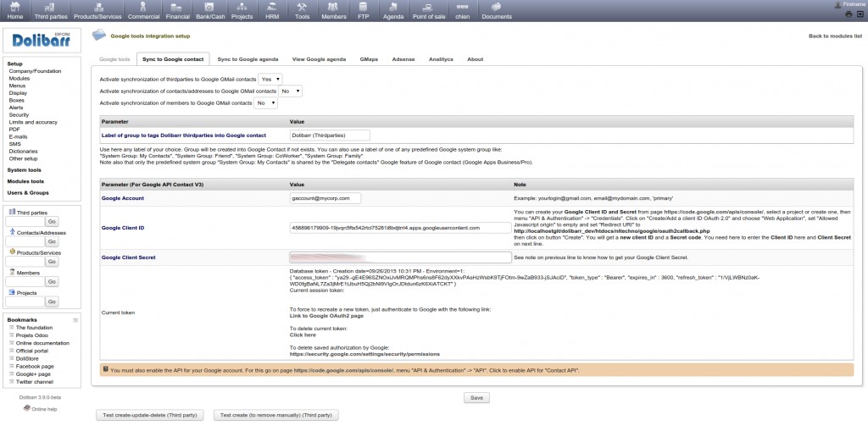Open Dictionaries in the Setup menu
The width and height of the screenshot is (868, 426).
point(25,151)
